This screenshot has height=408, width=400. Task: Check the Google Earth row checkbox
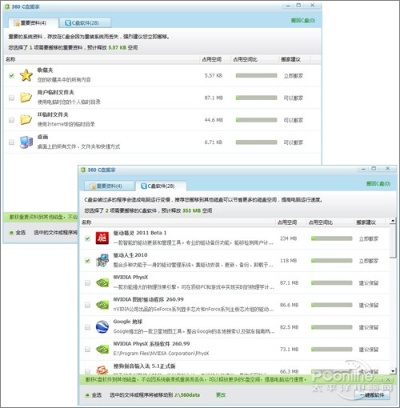pos(87,327)
